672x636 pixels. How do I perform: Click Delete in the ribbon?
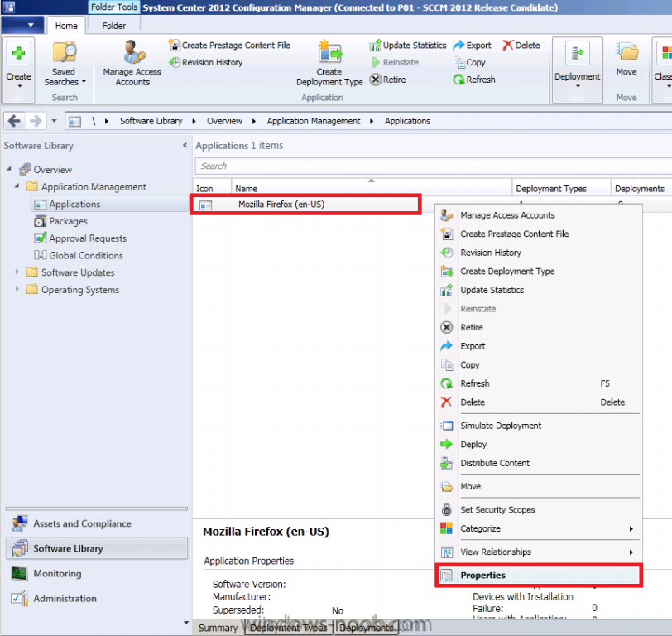pyautogui.click(x=521, y=45)
